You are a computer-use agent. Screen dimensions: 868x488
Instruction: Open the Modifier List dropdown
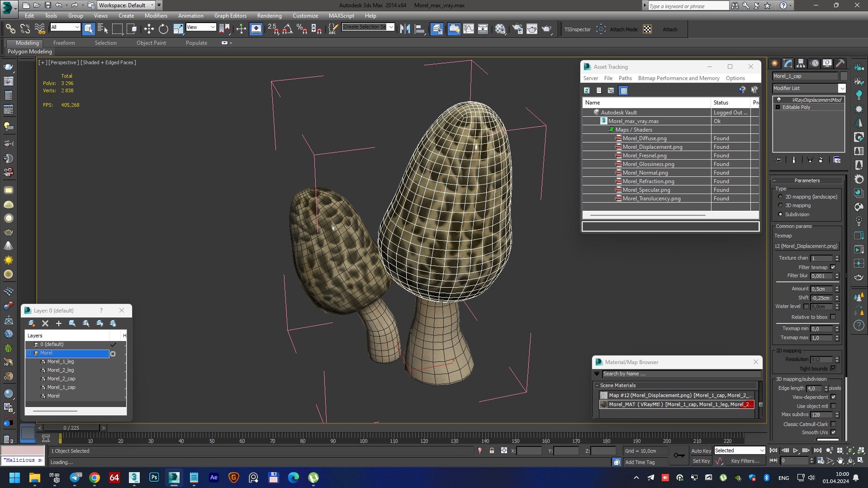(x=842, y=88)
